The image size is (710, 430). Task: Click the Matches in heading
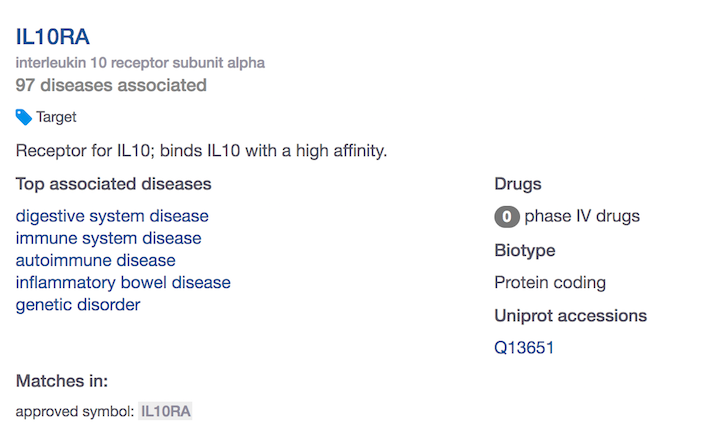coord(62,381)
